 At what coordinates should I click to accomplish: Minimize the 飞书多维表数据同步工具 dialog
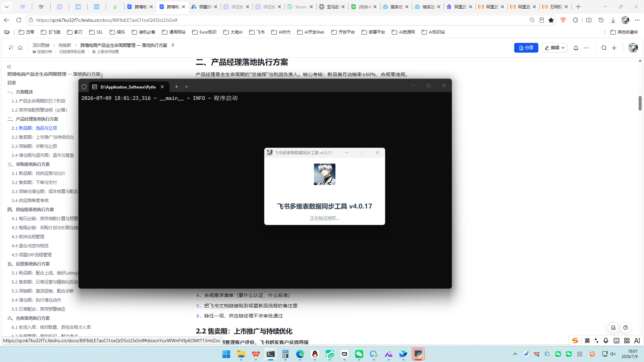coord(347,153)
